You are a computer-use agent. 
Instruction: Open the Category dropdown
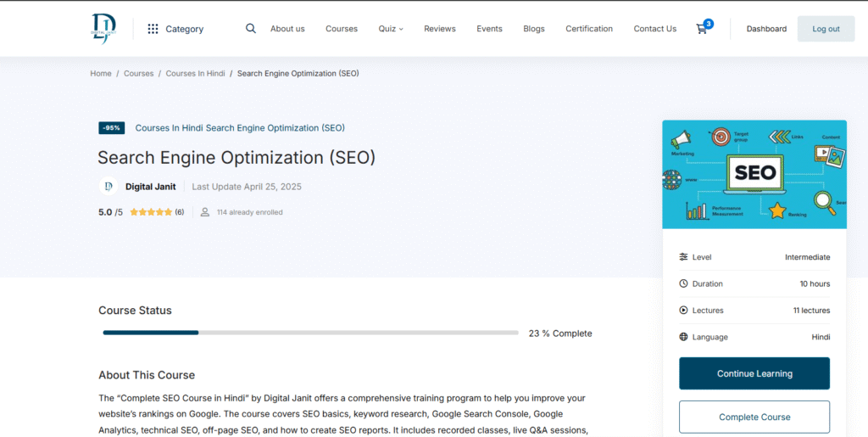click(184, 29)
